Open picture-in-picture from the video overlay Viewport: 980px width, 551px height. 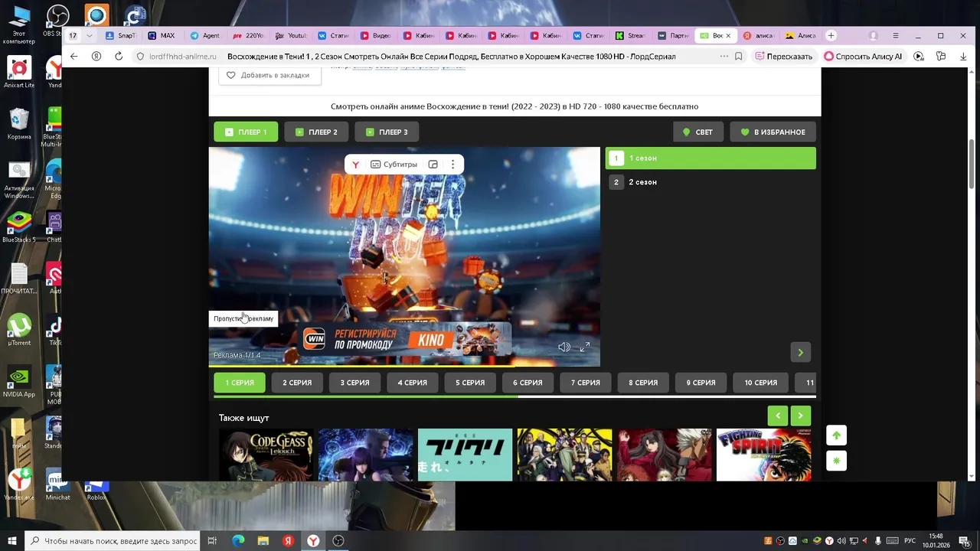[x=433, y=165]
